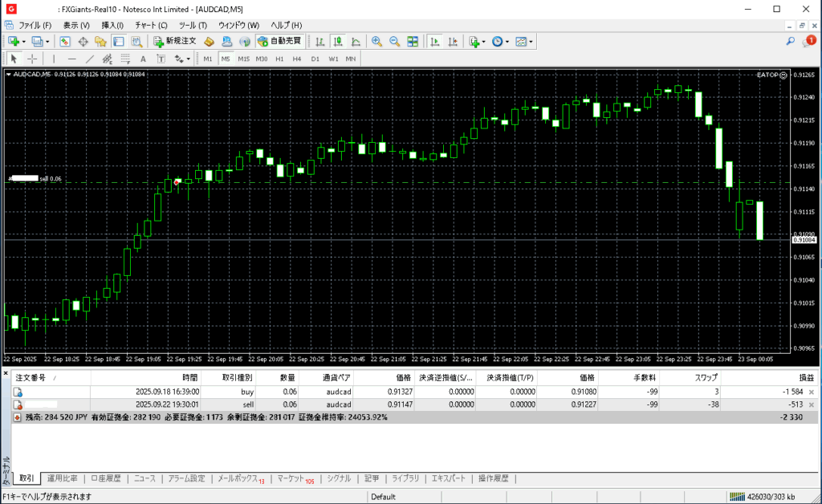Select the text label 'A' tool
Viewport: 822px width, 504px height.
pyautogui.click(x=143, y=59)
